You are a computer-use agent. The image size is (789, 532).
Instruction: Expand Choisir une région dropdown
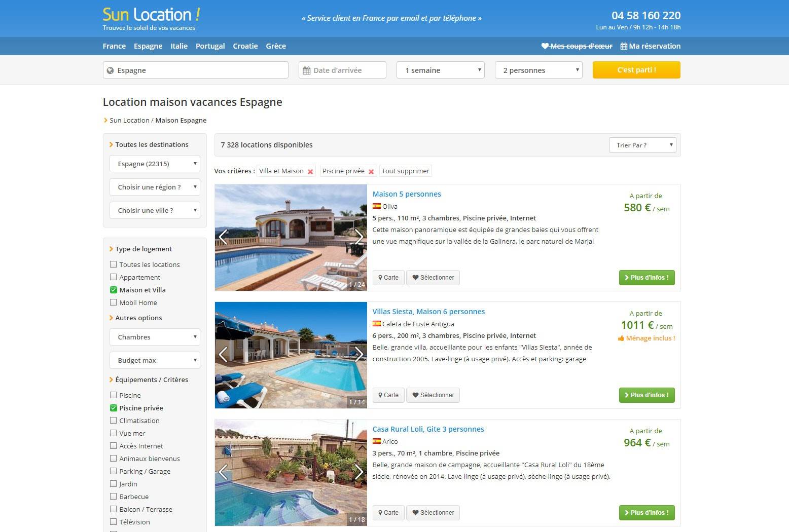pos(155,187)
